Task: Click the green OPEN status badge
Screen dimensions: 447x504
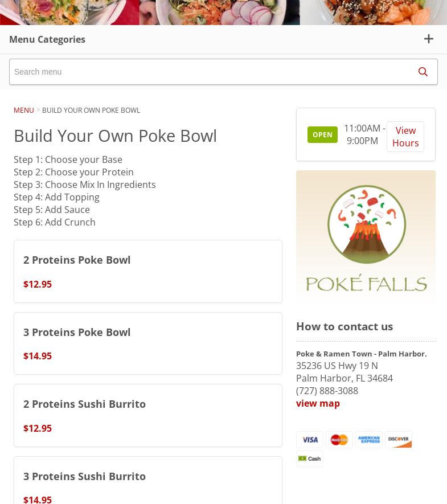Action: 322,135
